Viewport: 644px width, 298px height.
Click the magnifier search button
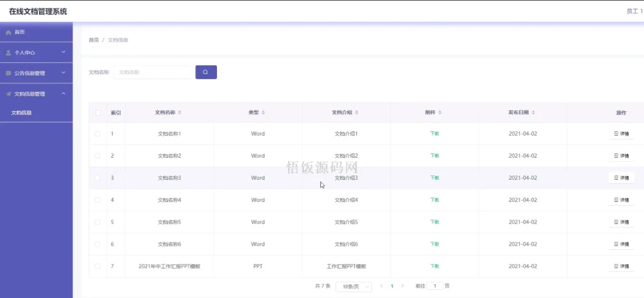click(206, 72)
